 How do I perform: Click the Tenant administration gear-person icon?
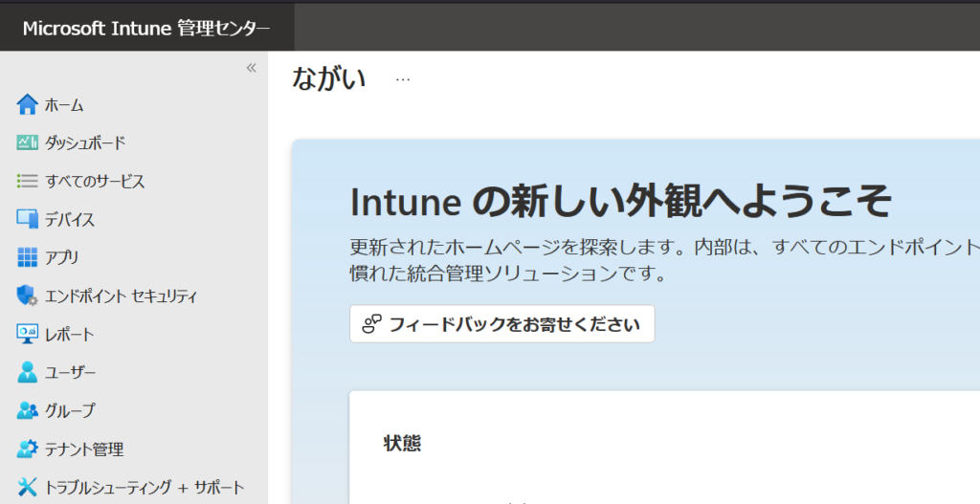[27, 449]
